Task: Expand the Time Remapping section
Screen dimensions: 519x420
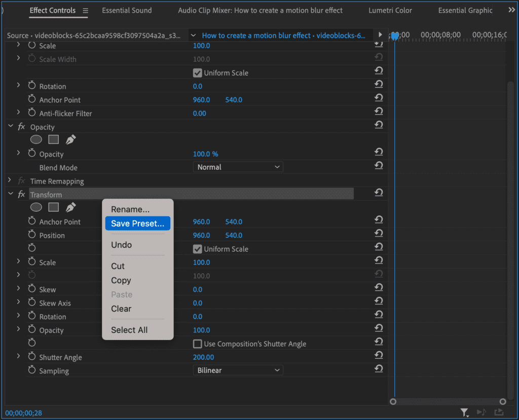Action: 10,181
